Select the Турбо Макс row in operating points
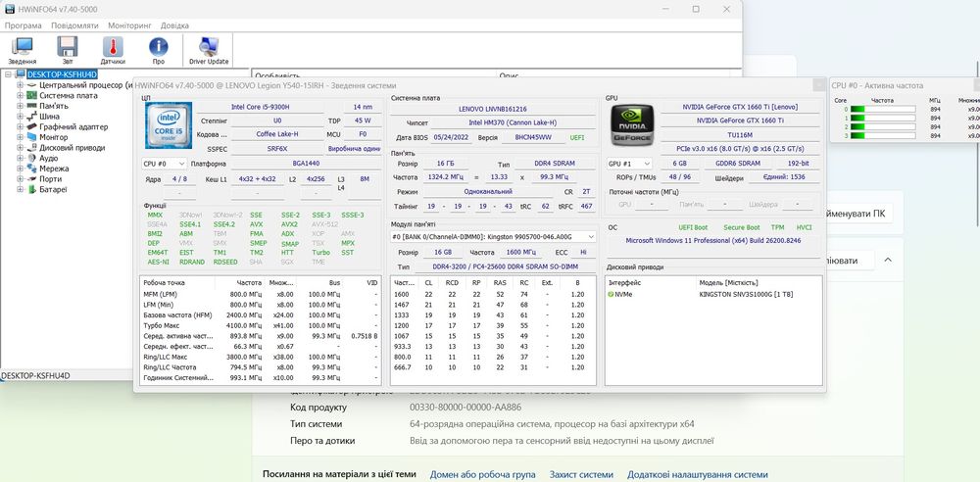This screenshot has width=980, height=482. coord(260,325)
